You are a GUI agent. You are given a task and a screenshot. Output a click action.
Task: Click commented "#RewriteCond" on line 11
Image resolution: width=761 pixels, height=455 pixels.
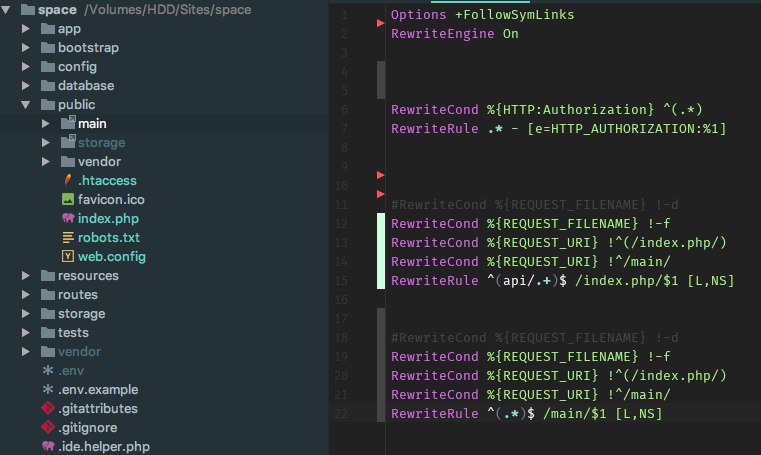(x=438, y=205)
